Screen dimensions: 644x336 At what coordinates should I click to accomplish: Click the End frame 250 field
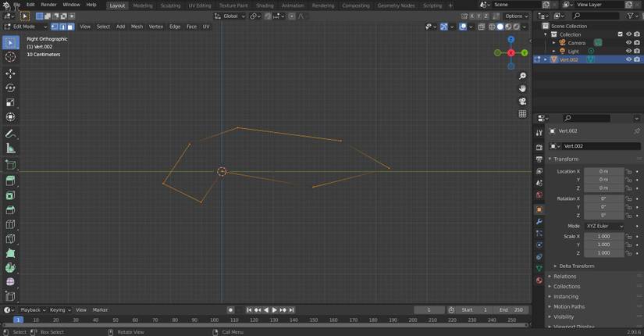511,309
